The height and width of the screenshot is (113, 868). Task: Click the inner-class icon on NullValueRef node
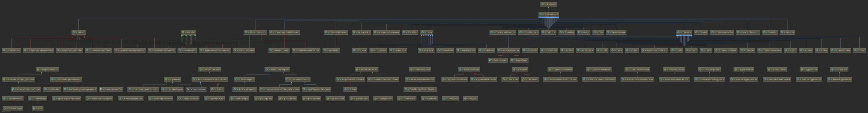coord(180,50)
